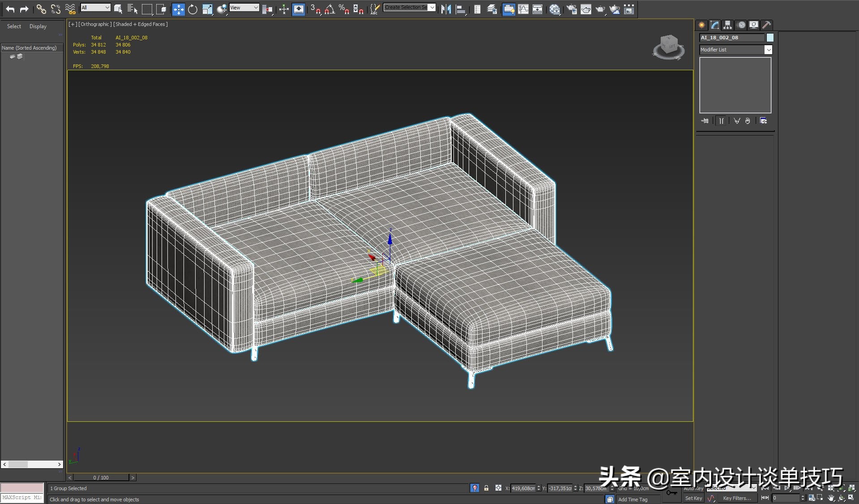
Task: Toggle the selection lock padlock
Action: (486, 488)
